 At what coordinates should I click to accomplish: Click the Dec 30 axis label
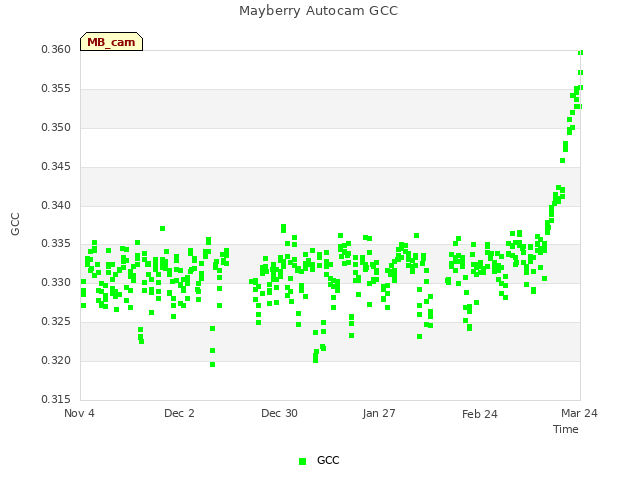[x=279, y=413]
